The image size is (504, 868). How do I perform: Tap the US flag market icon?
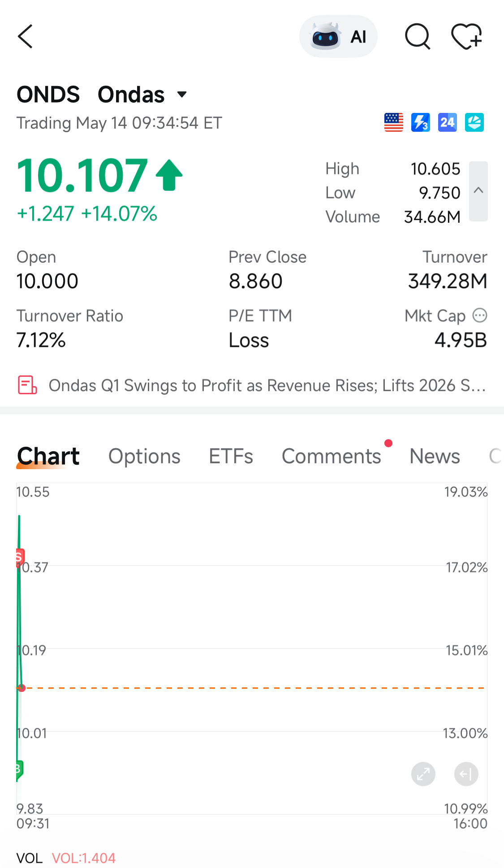[x=394, y=122]
